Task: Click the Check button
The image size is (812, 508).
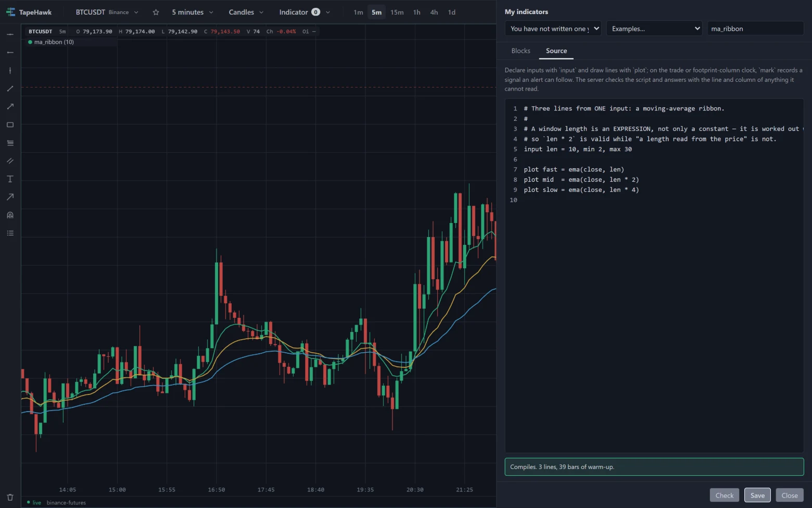Action: click(725, 495)
